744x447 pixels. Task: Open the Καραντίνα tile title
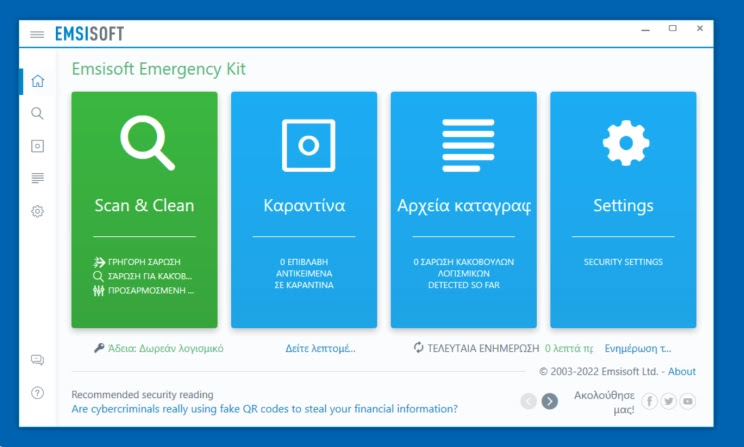pyautogui.click(x=304, y=205)
